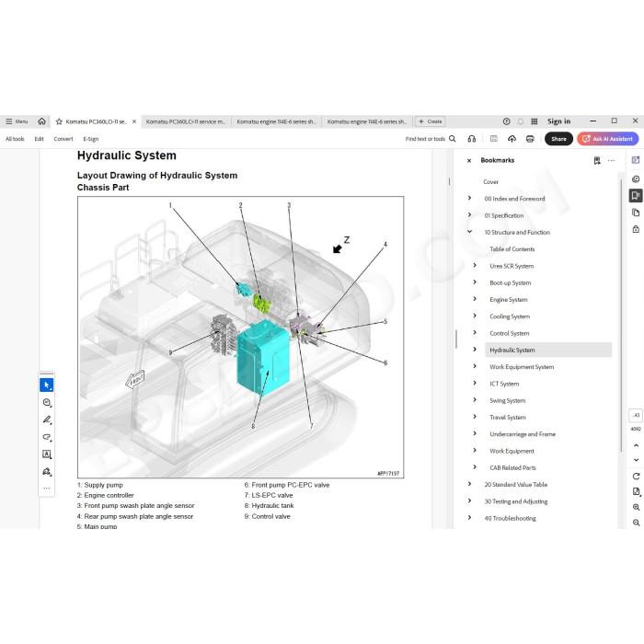Expand the Boot-up System bookmark

[x=475, y=282]
